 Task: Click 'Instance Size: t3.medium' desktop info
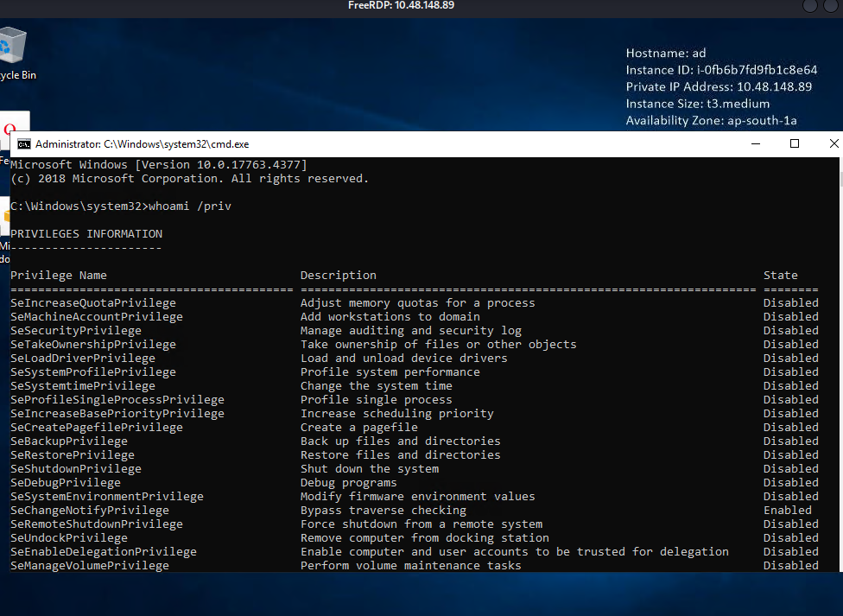(697, 104)
